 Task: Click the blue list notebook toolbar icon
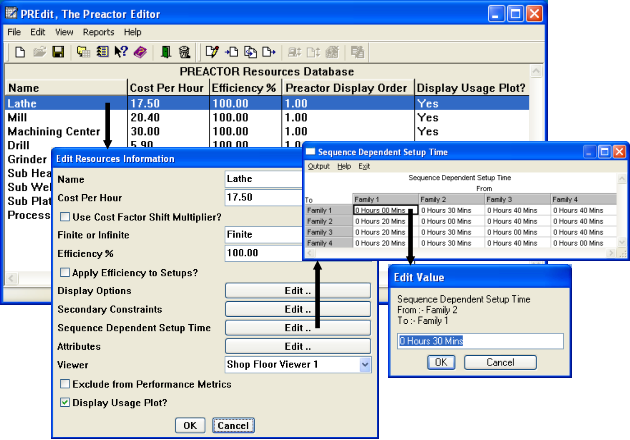[x=102, y=52]
